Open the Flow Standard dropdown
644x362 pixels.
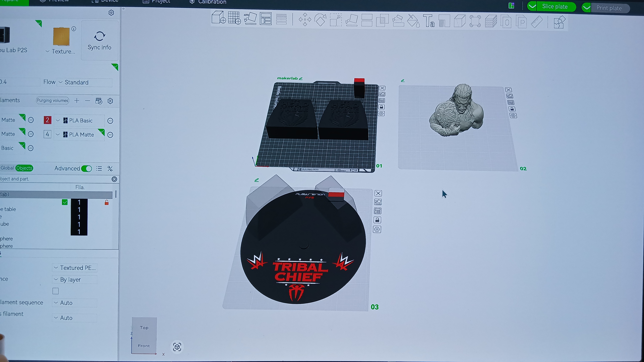coord(84,82)
